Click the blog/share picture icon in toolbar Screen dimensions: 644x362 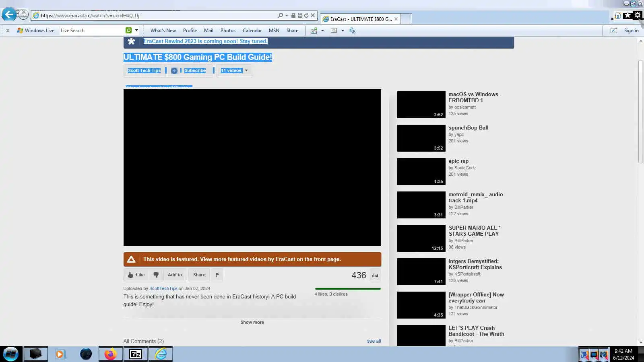pyautogui.click(x=314, y=31)
